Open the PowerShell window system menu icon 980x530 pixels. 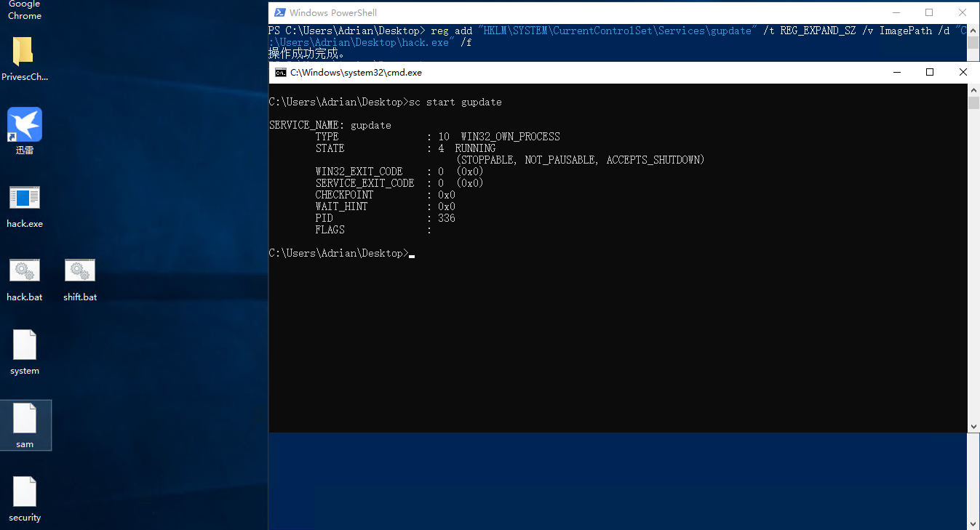(279, 12)
